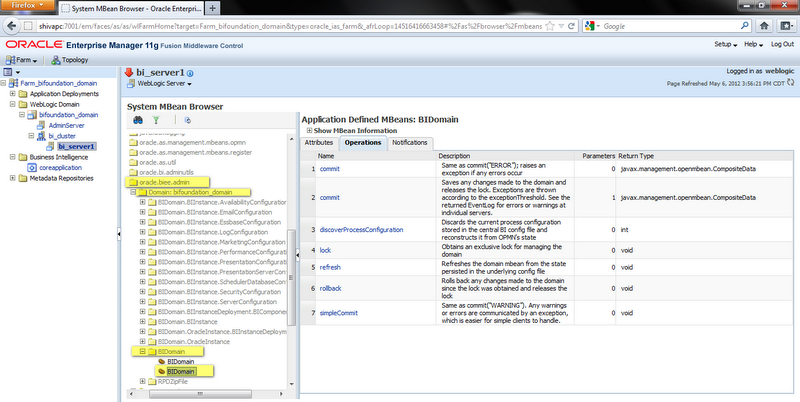The width and height of the screenshot is (800, 402).
Task: Expand the Application Deployments folder
Action: 11,94
